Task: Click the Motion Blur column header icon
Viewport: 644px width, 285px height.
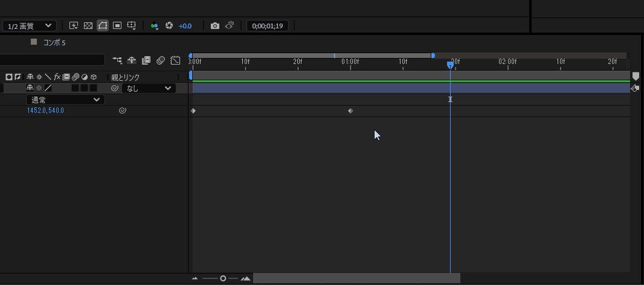Action: 76,77
